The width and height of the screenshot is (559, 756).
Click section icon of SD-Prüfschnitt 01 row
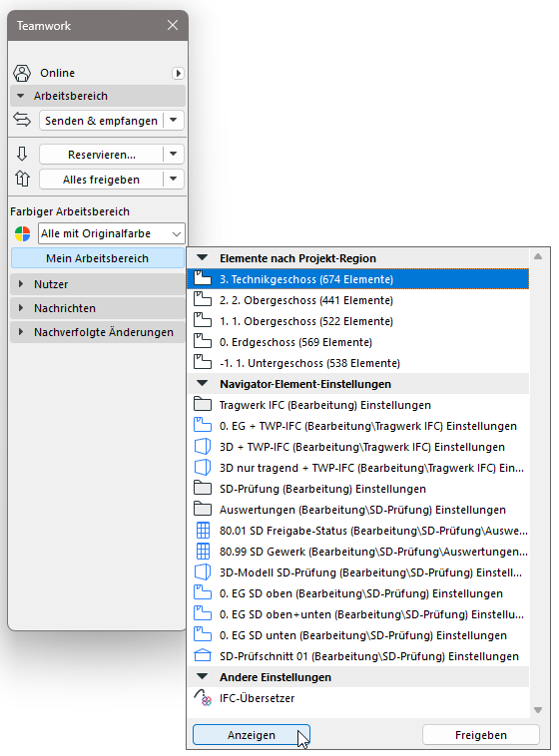203,655
